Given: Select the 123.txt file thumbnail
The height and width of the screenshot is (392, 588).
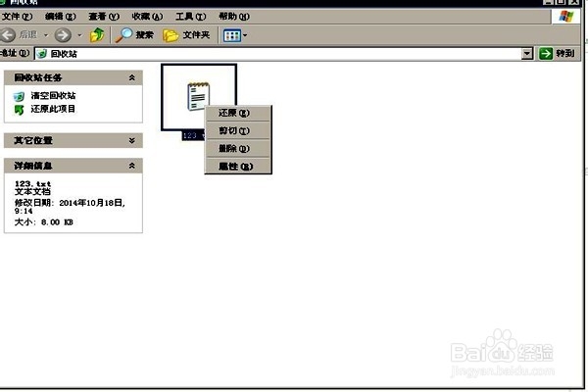Looking at the screenshot, I should point(199,97).
